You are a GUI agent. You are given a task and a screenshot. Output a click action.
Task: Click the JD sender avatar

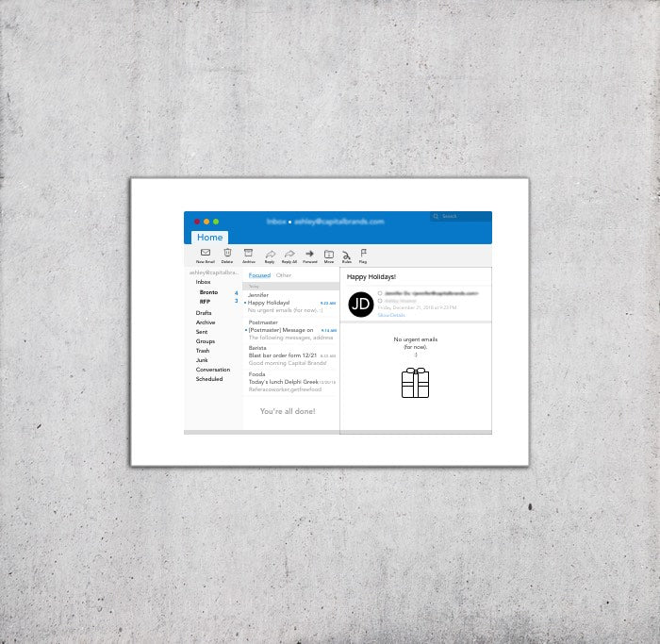(361, 304)
